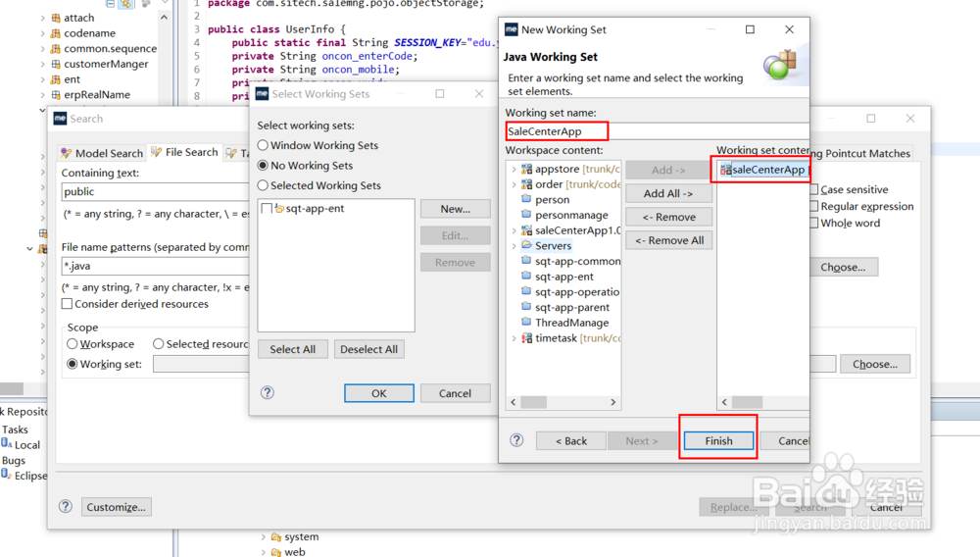
Task: Expand customerManger package in tree
Action: pos(42,64)
